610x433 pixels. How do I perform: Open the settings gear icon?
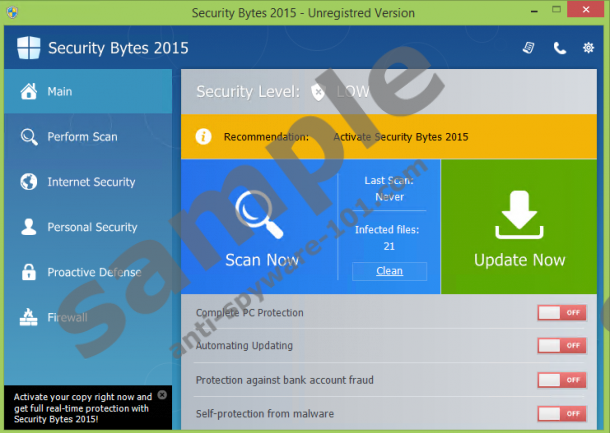coord(588,48)
